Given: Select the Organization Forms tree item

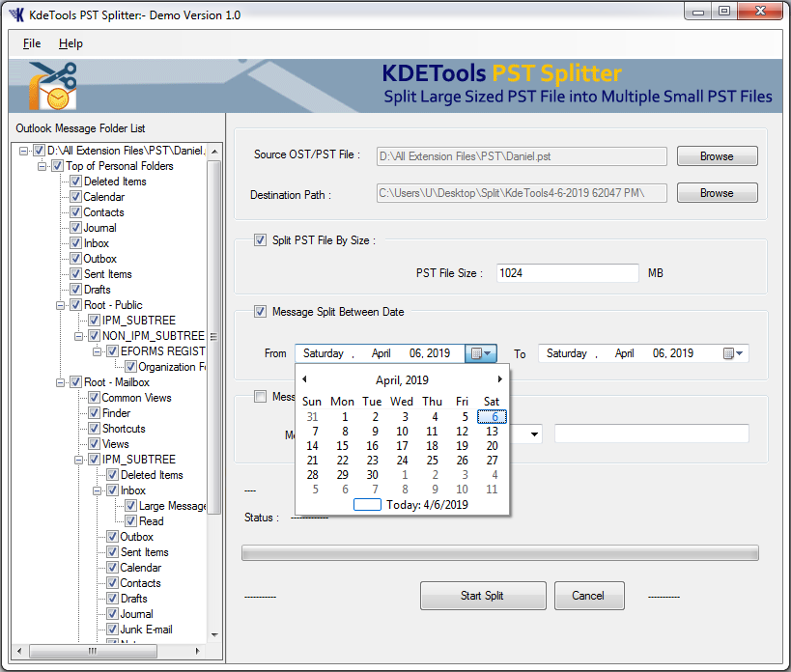Looking at the screenshot, I should [172, 367].
